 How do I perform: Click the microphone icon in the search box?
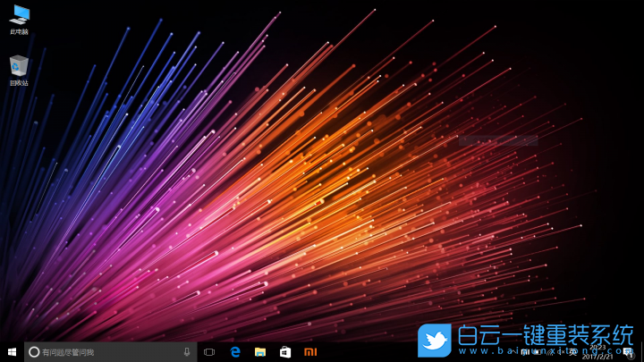pos(187,352)
